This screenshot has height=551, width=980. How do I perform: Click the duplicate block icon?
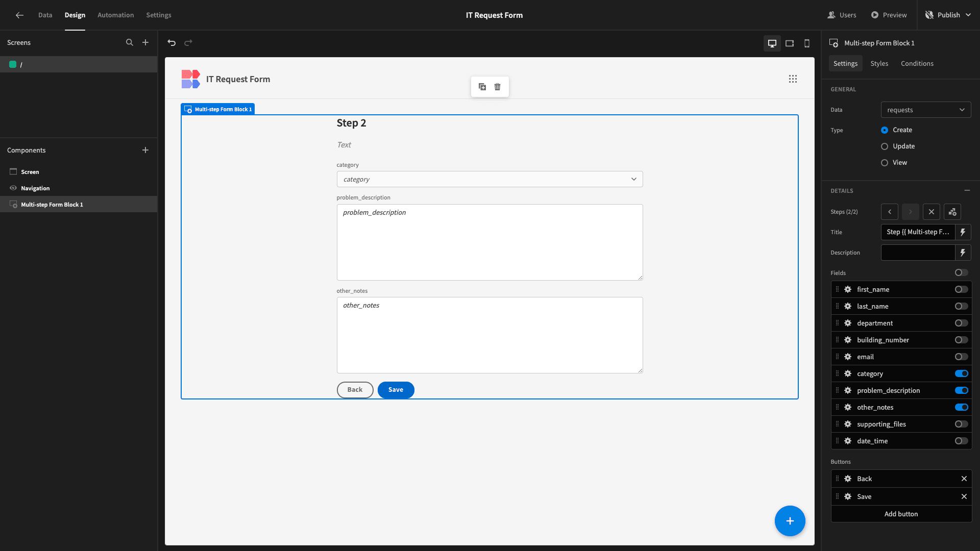pos(482,87)
